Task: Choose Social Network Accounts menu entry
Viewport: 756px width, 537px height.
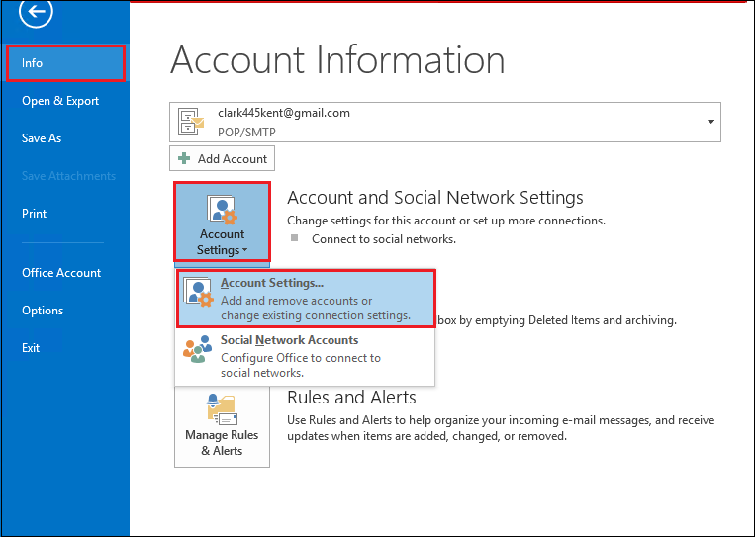Action: 305,356
